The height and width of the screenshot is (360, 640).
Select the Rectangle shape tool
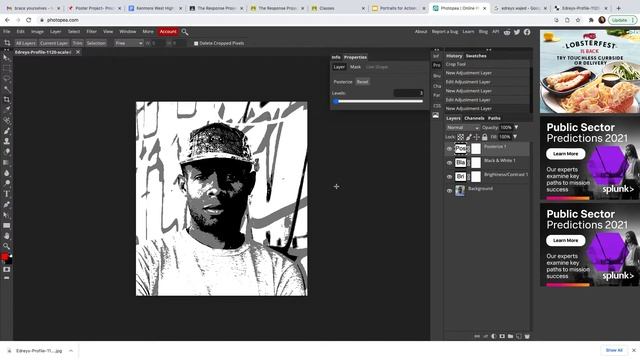[x=6, y=225]
